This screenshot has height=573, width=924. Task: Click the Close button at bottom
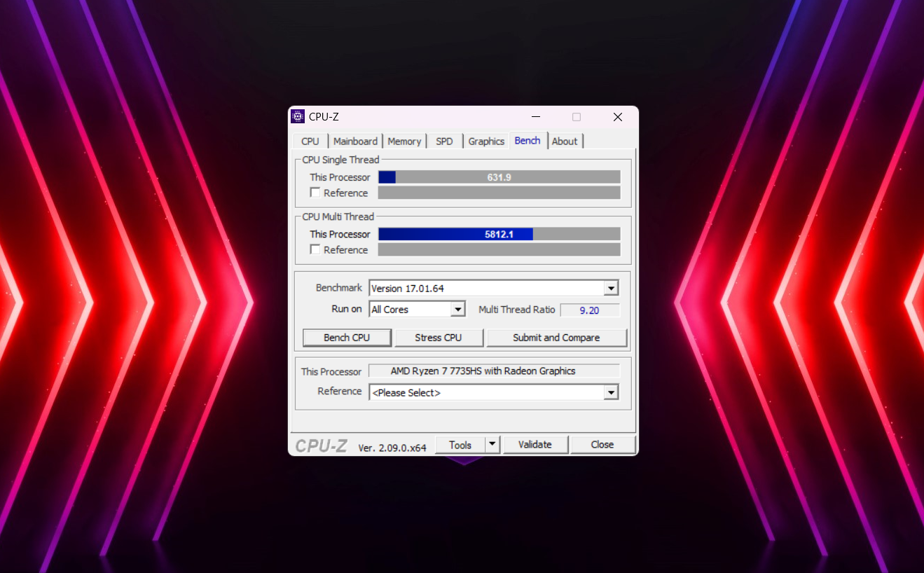click(x=602, y=444)
